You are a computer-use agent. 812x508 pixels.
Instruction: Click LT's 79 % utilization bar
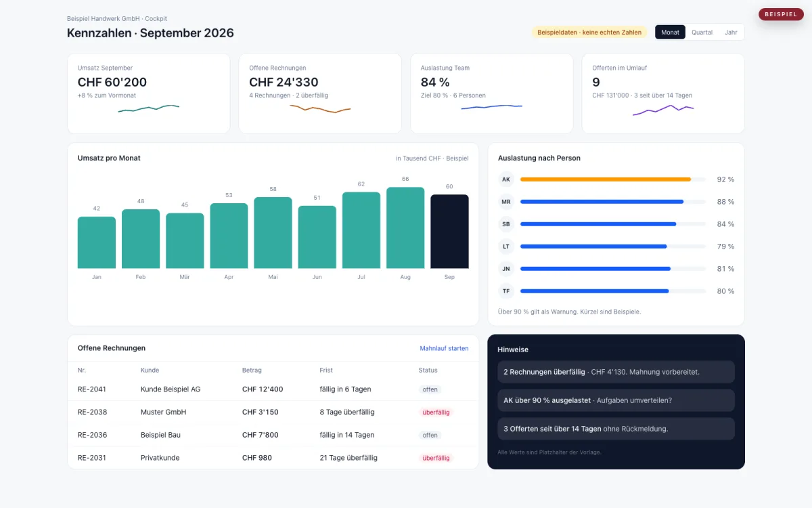593,247
